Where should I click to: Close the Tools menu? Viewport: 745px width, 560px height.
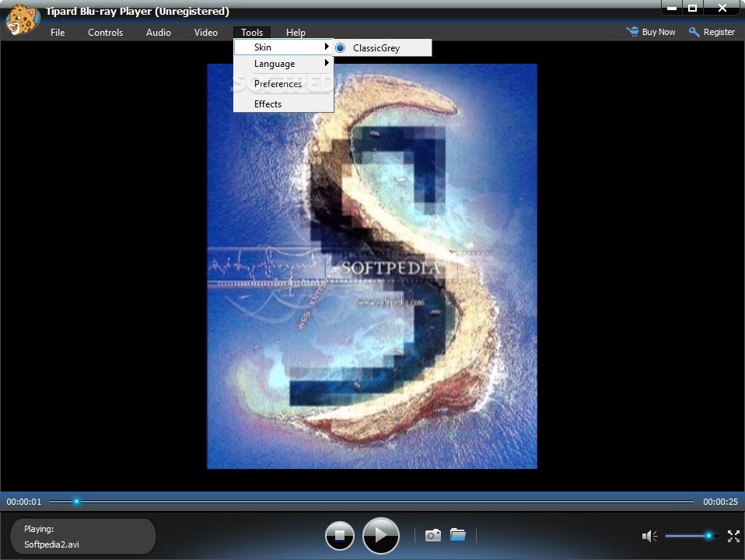click(x=252, y=33)
